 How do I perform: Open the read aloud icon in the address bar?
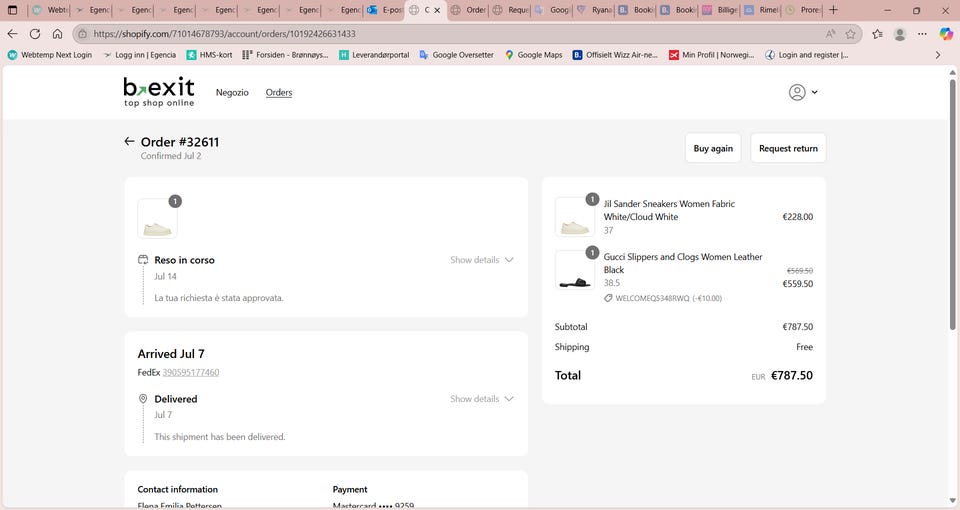pyautogui.click(x=830, y=34)
